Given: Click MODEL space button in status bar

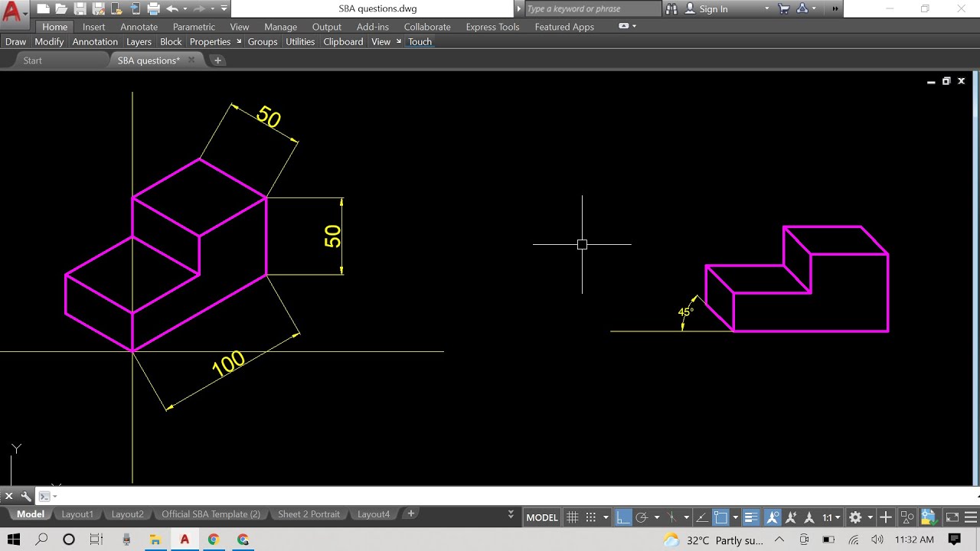Looking at the screenshot, I should pyautogui.click(x=542, y=517).
